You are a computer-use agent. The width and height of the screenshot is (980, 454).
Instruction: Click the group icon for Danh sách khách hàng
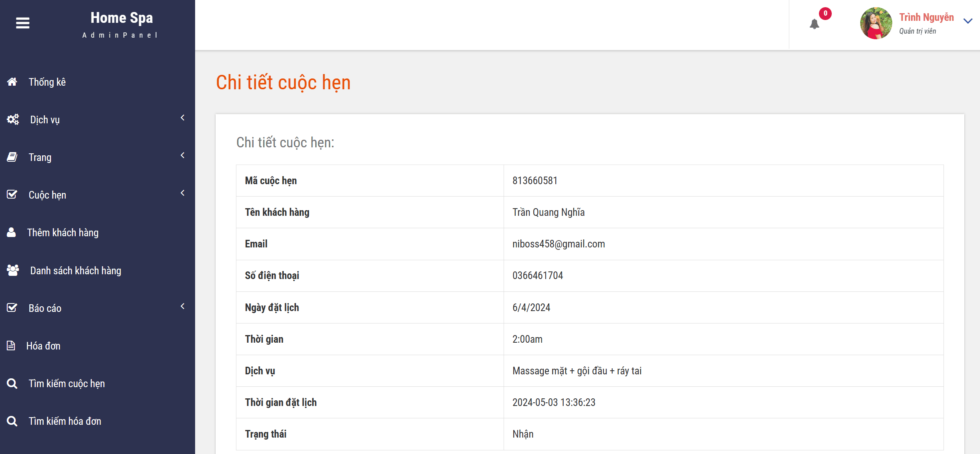coord(13,270)
